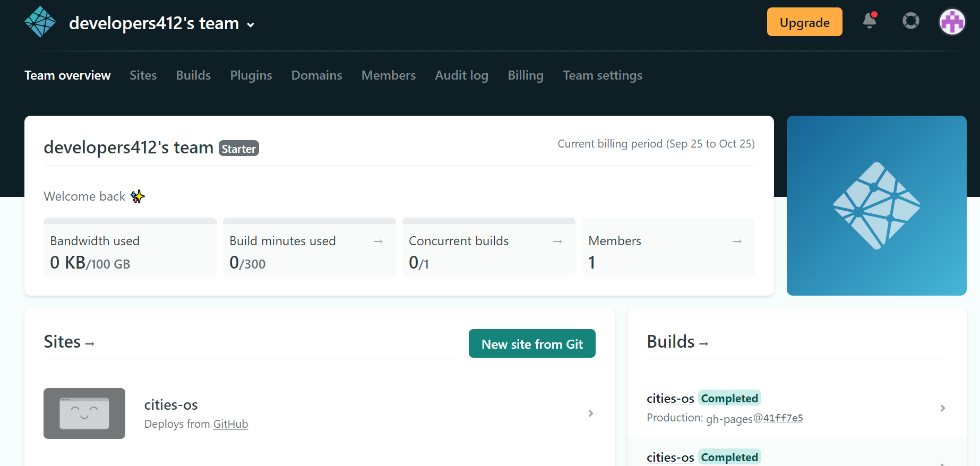Viewport: 980px width, 466px height.
Task: View the Audit log tab
Action: tap(462, 75)
